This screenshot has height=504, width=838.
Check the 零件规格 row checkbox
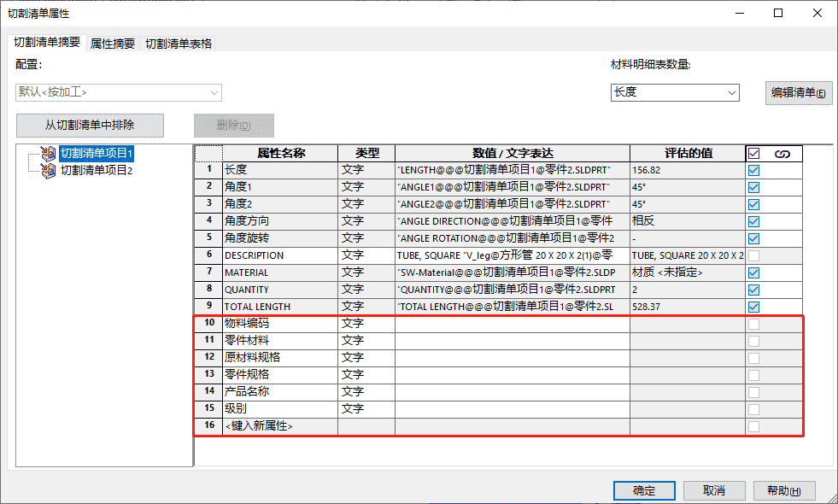(x=753, y=376)
